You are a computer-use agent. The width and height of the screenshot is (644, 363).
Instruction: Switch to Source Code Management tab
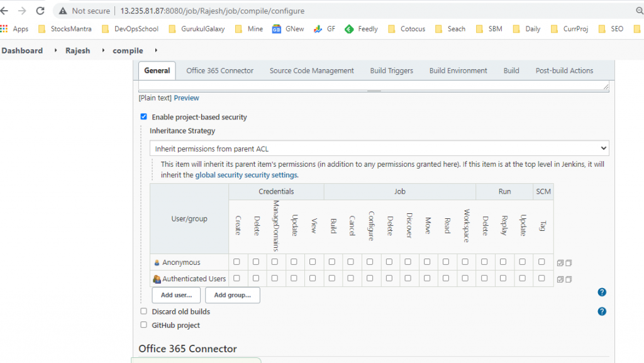(311, 70)
